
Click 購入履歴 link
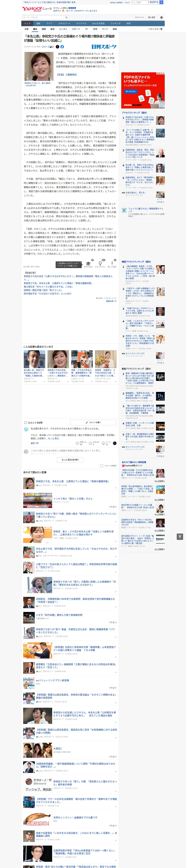(152, 17)
